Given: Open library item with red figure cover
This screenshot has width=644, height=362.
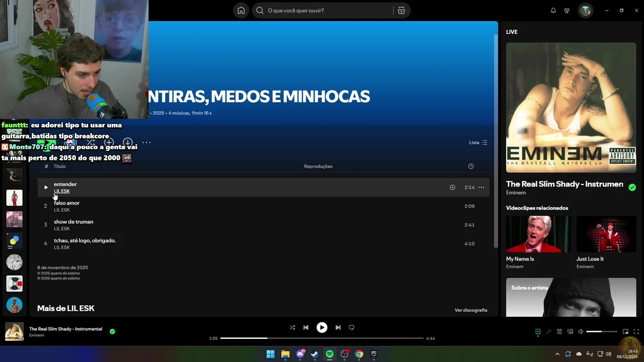Looking at the screenshot, I should click(x=14, y=198).
